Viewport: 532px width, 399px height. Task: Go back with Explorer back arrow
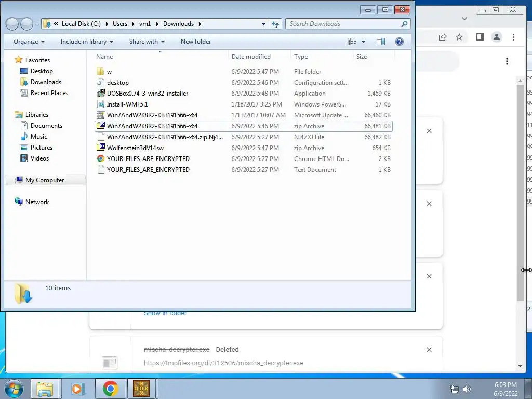coord(12,24)
